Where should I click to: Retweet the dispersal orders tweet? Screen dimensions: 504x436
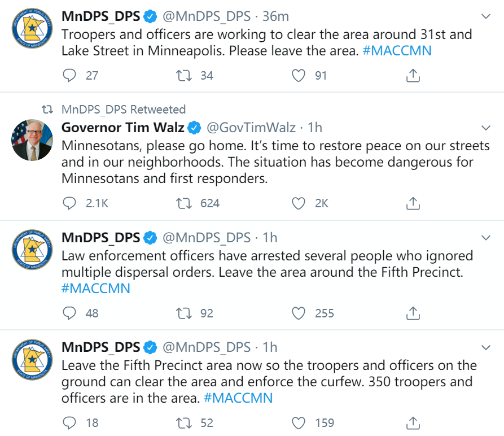coord(184,313)
